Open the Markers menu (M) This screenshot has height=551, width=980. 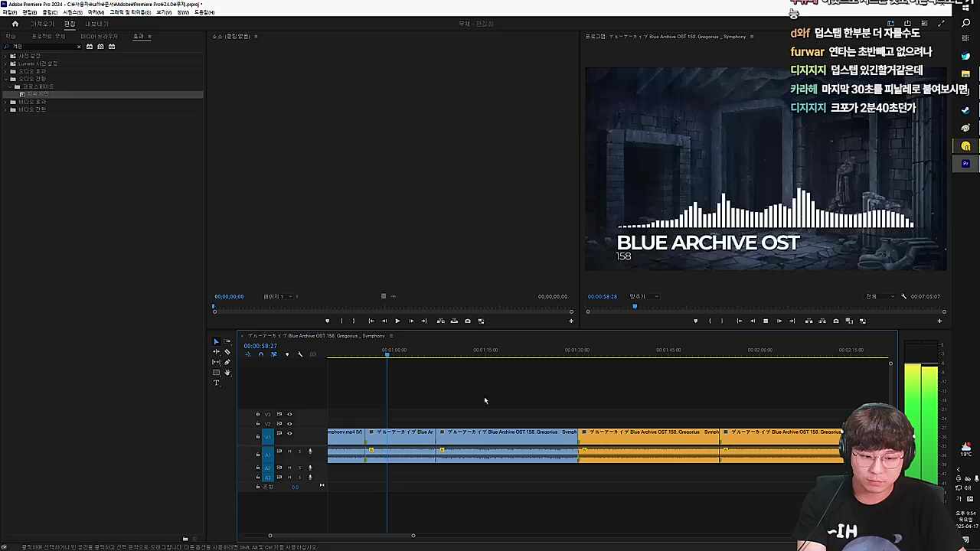point(96,12)
